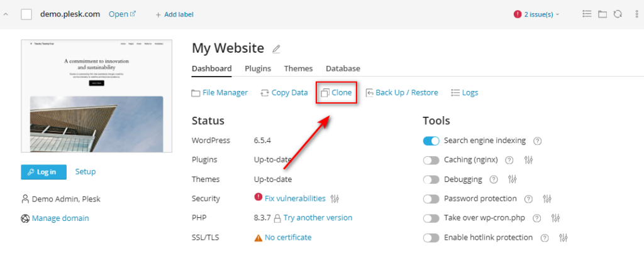The image size is (644, 258).
Task: Click help icon for Password protection
Action: pos(528,199)
